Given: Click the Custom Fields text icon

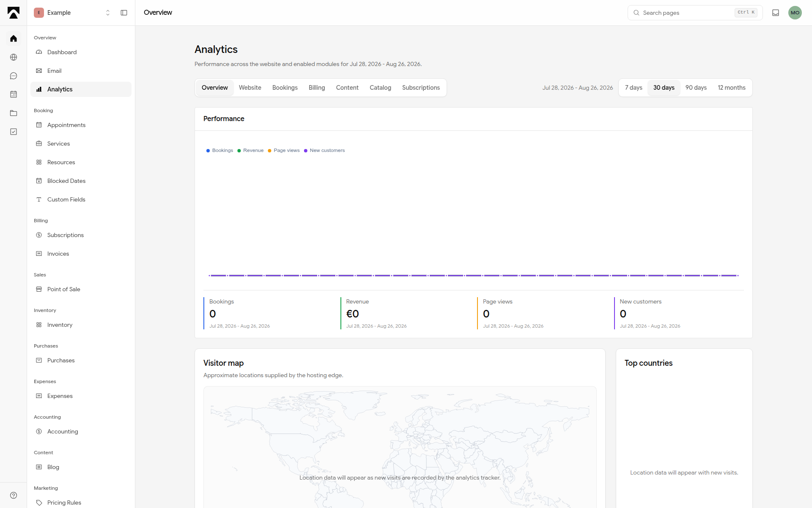Looking at the screenshot, I should [x=39, y=199].
